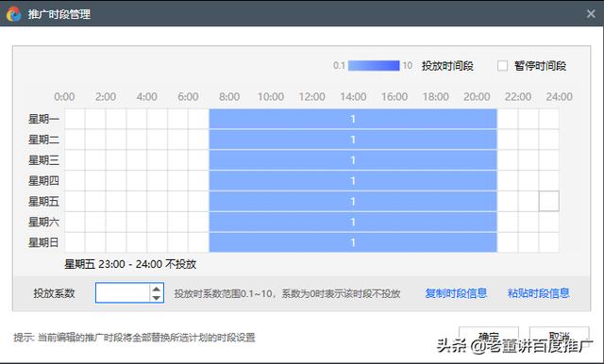Screen dimensions: 604x364
Task: Click the blue 投放时间段 gradient legend bar
Action: (x=374, y=66)
